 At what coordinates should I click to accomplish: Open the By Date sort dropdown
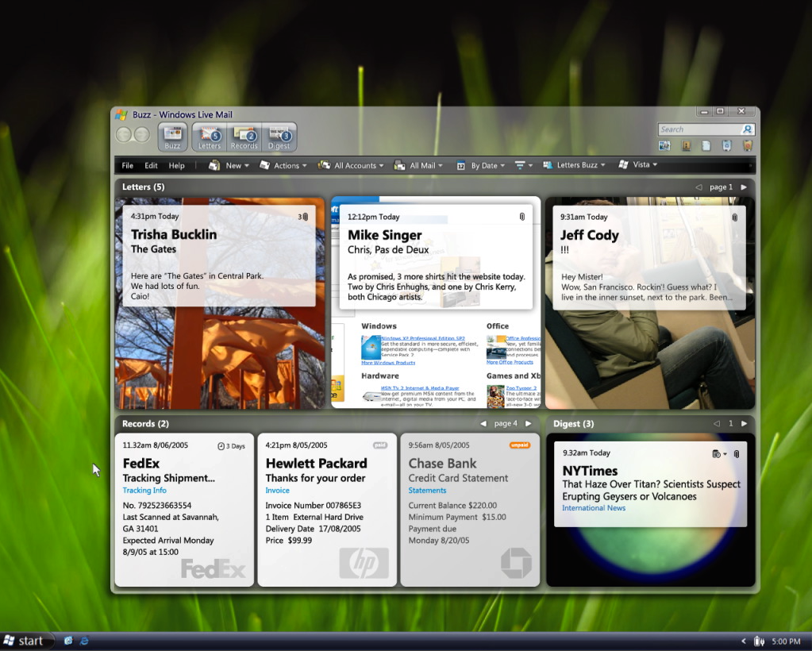click(480, 166)
